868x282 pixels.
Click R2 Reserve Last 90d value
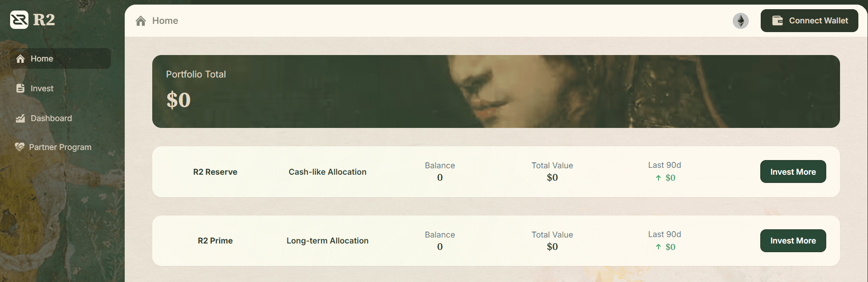[670, 178]
